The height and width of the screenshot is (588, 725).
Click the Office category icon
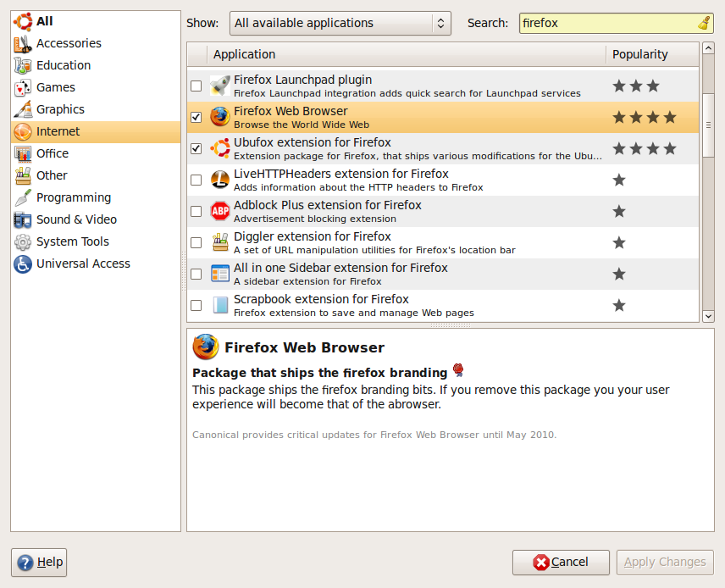(23, 153)
